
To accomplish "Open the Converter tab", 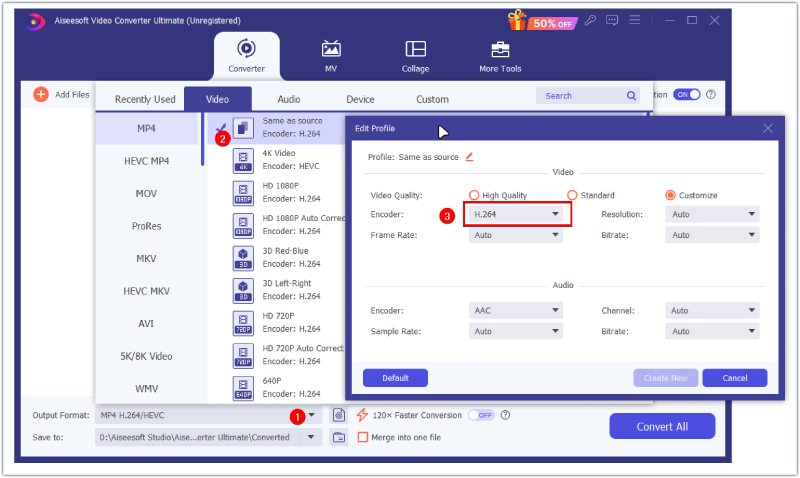I will [x=246, y=56].
